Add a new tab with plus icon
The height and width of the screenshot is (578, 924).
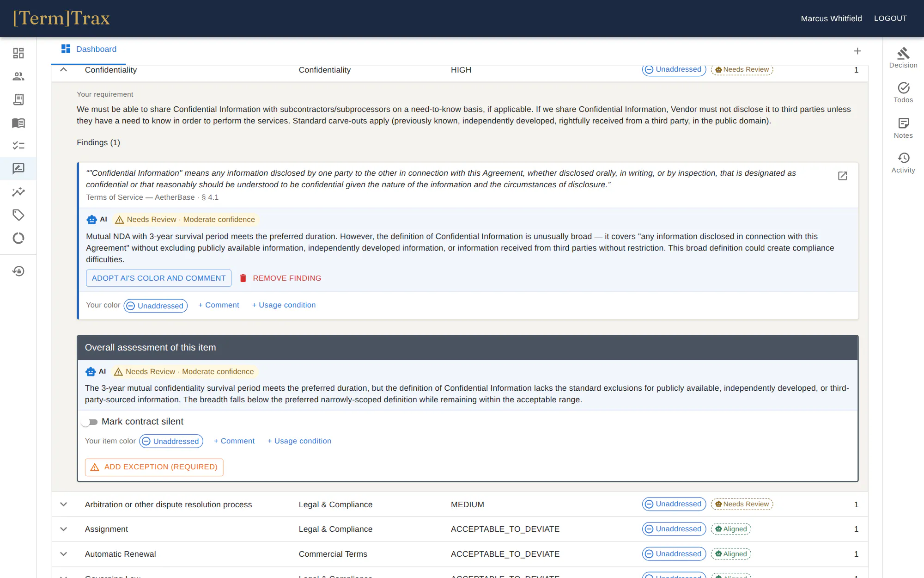tap(857, 51)
